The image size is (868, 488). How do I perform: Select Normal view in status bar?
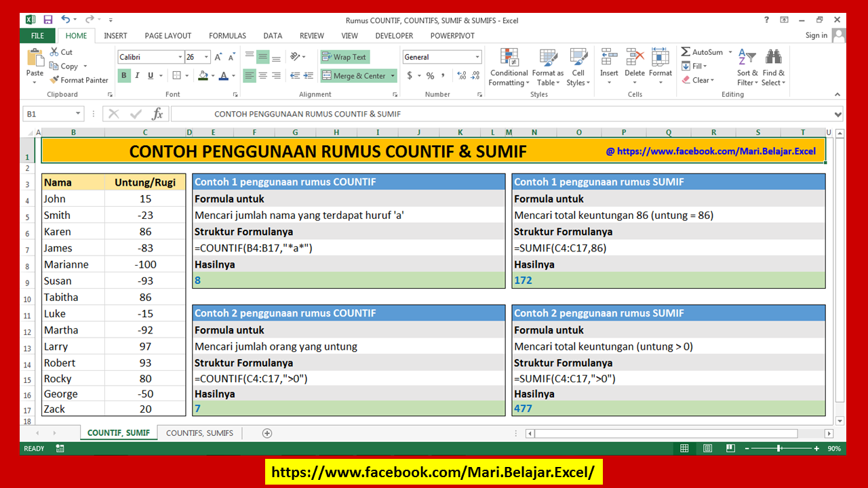point(684,449)
